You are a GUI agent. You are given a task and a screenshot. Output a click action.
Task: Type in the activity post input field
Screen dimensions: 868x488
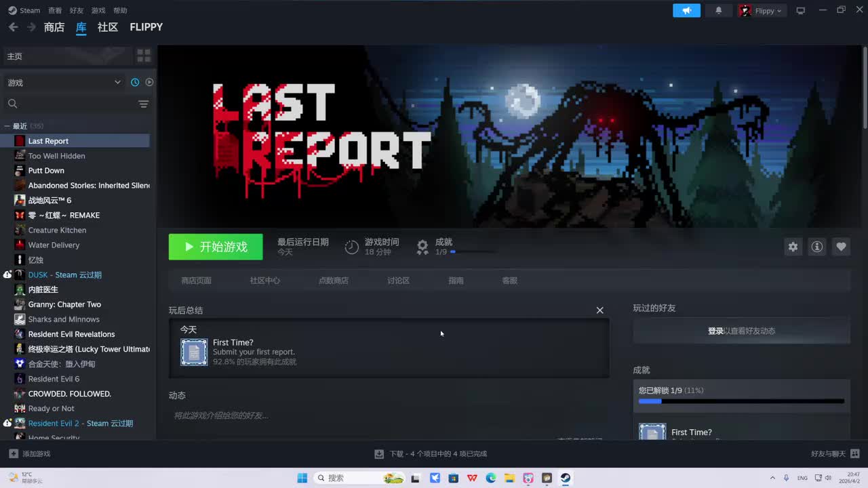click(x=389, y=415)
